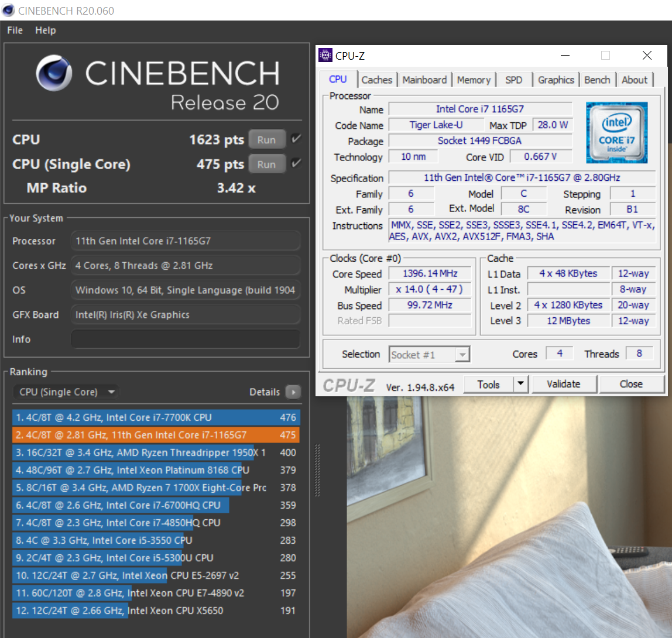Click the Cinebench title bar app icon

pyautogui.click(x=8, y=11)
